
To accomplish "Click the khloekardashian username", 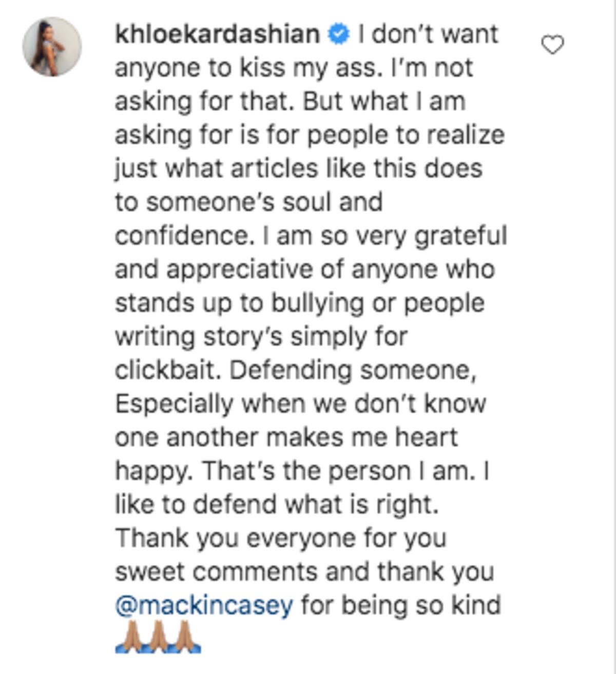I will point(218,34).
